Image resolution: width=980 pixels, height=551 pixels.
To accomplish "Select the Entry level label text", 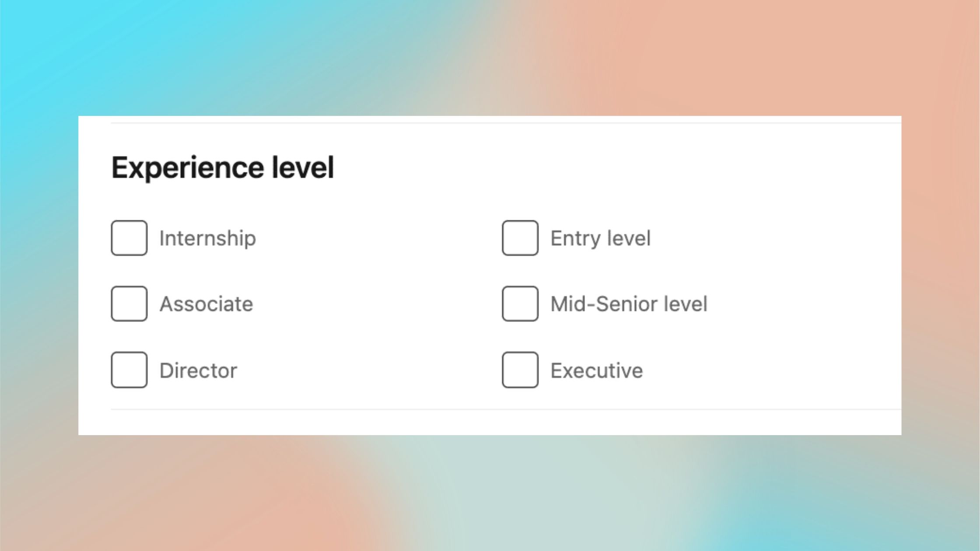I will [x=600, y=238].
